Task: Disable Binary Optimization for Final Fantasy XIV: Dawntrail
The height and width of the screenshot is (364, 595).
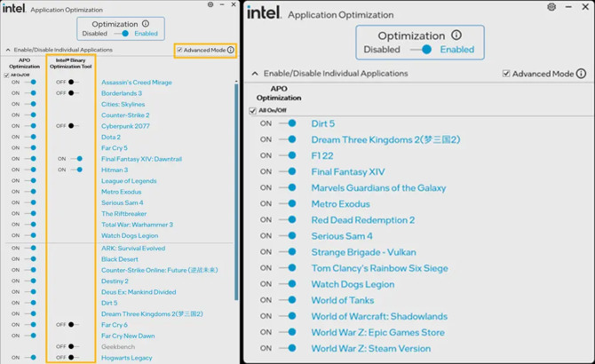Action: click(x=76, y=159)
